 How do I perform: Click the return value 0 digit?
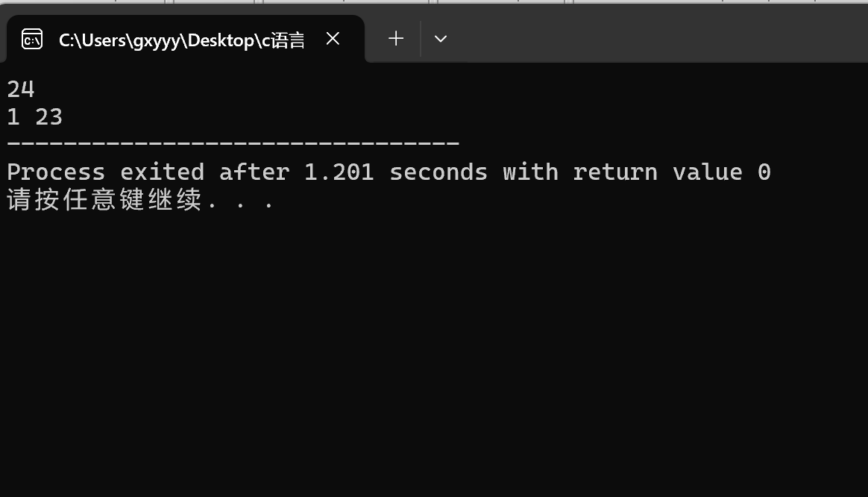[x=764, y=172]
